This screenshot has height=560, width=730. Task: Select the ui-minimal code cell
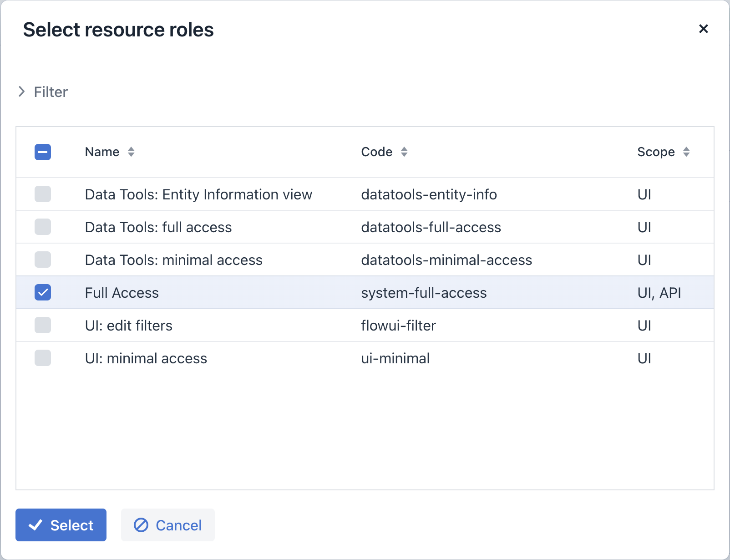coord(395,358)
